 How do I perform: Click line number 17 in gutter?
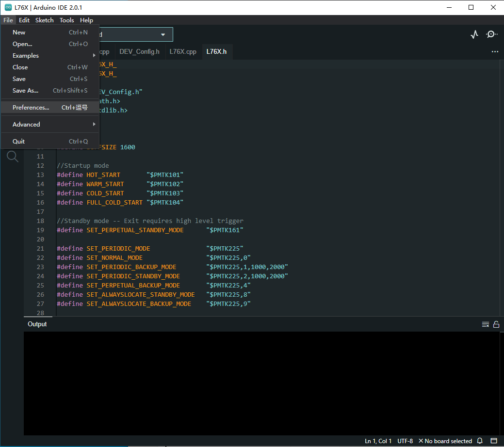tap(40, 212)
